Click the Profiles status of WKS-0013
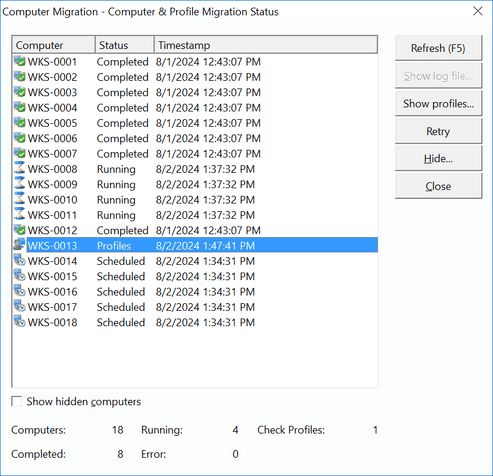Viewport: 493px width, 476px height. 114,246
